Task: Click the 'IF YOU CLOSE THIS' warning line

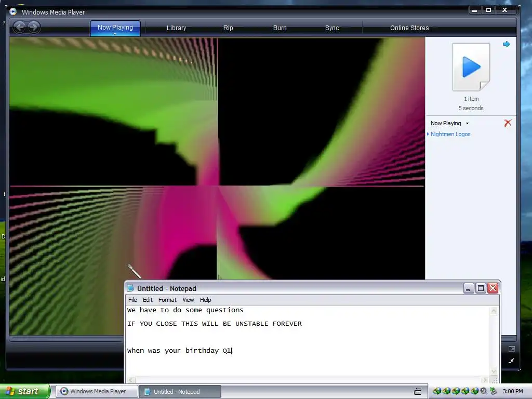Action: [215, 324]
